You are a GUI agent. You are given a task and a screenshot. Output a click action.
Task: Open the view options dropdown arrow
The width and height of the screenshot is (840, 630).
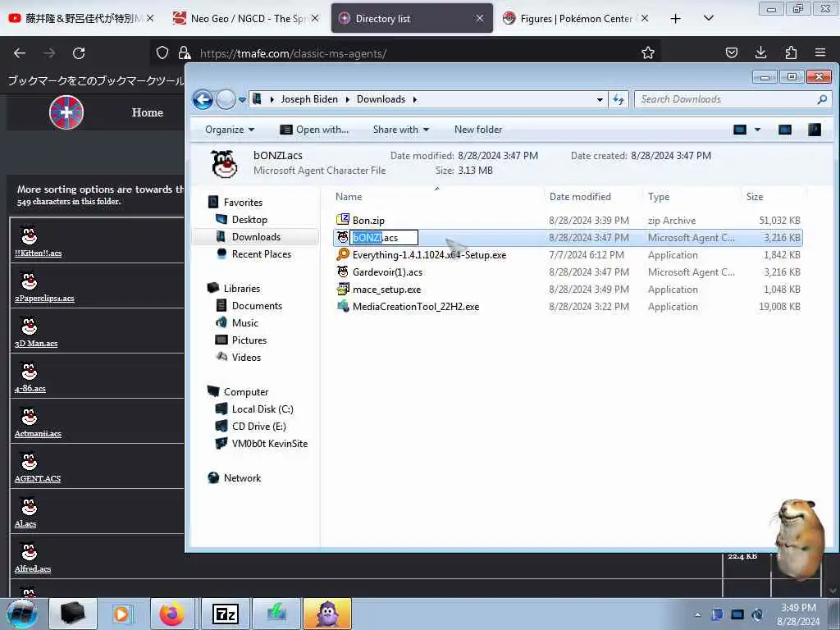[x=757, y=130]
